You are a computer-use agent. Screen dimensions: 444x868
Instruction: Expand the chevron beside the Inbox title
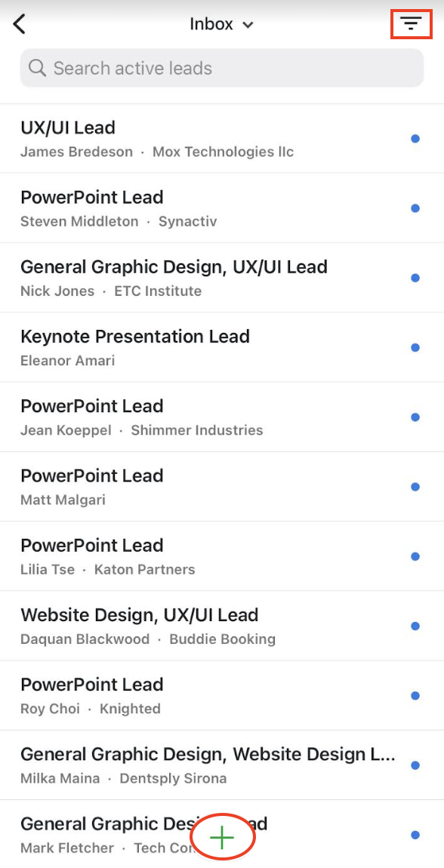[x=249, y=24]
